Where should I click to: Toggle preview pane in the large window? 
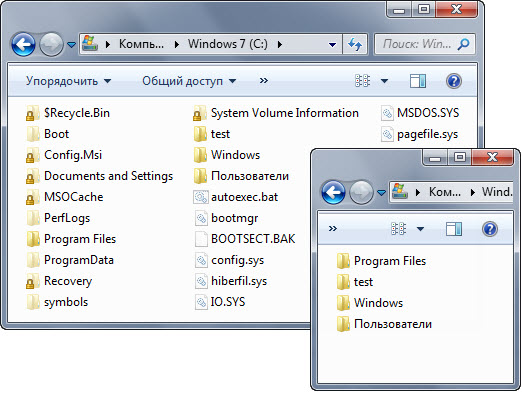pos(418,81)
